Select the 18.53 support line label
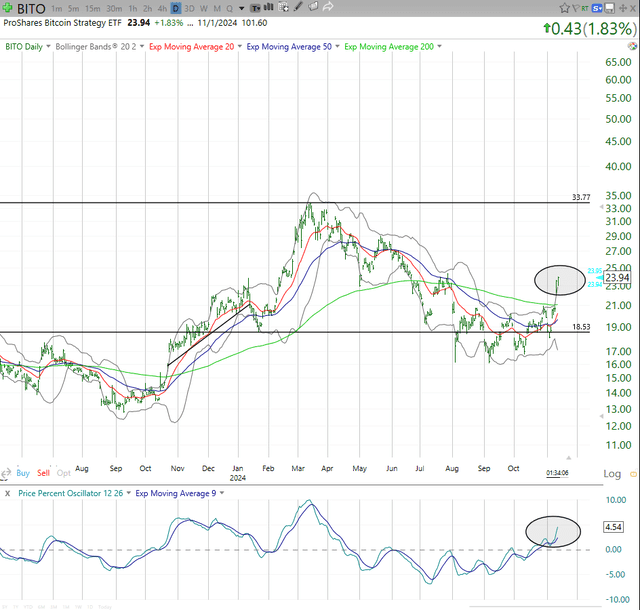 pyautogui.click(x=581, y=327)
